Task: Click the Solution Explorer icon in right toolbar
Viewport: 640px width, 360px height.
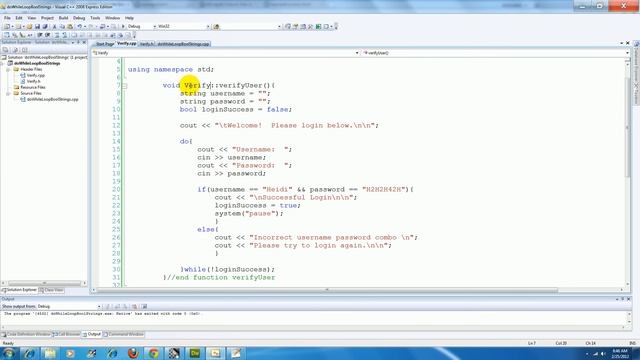Action: tap(288, 27)
